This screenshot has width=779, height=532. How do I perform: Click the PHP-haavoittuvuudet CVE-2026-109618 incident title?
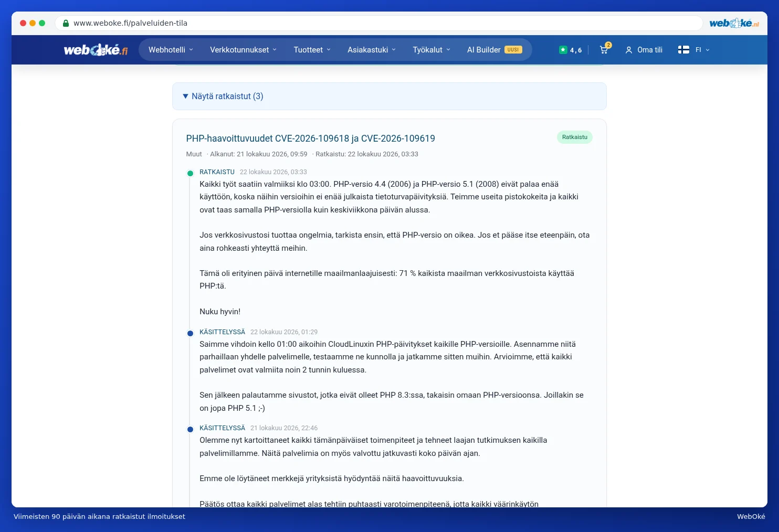point(311,139)
